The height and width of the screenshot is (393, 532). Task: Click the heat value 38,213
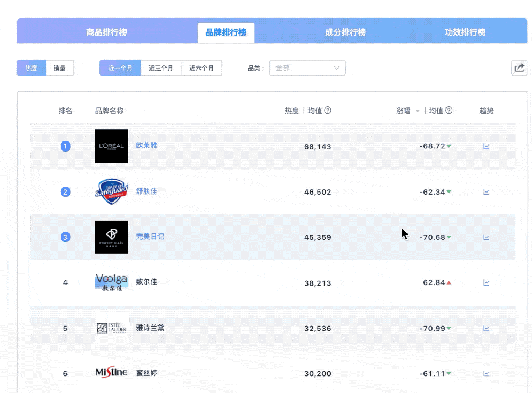tap(318, 283)
